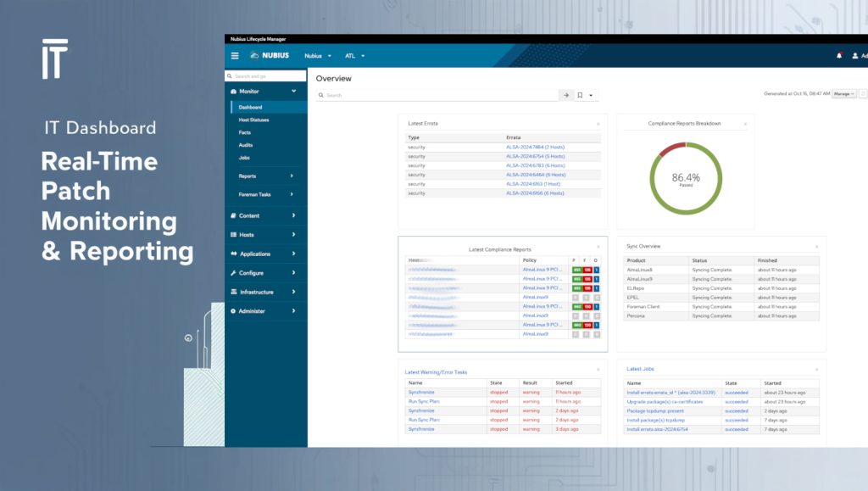Collapse the Monitor section chevron

coord(293,92)
